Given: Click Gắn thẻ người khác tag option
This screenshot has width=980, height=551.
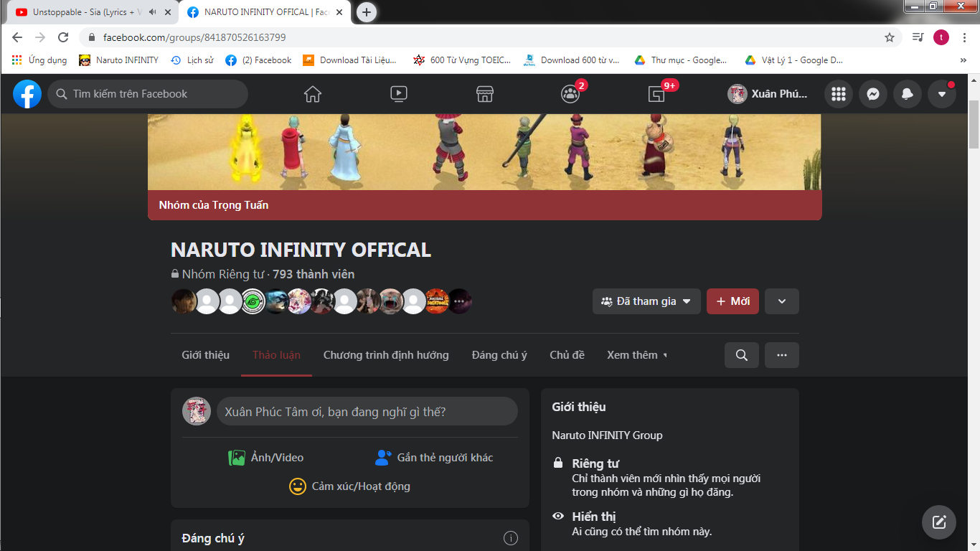Looking at the screenshot, I should (x=434, y=458).
